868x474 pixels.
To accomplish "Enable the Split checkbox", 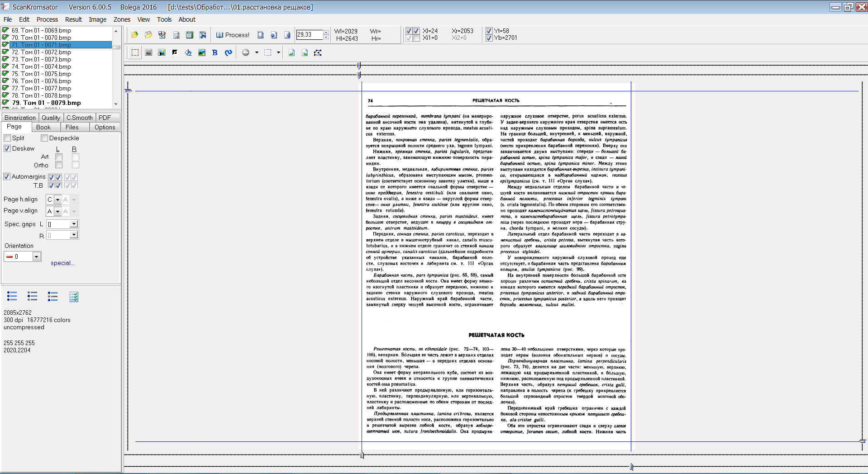I will [x=7, y=138].
